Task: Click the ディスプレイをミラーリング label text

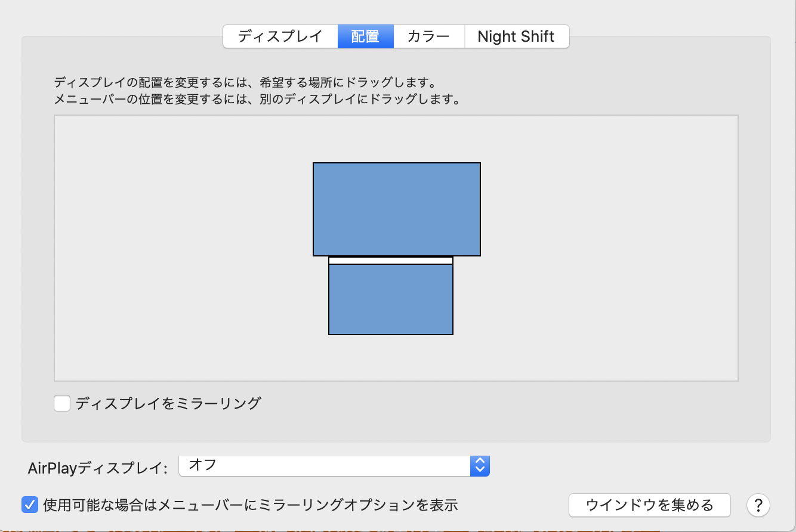Action: coord(168,403)
